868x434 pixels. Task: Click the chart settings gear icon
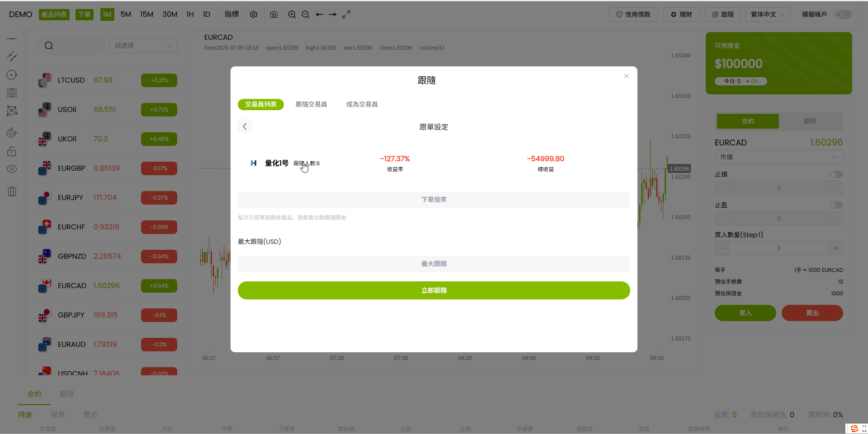[x=254, y=14]
